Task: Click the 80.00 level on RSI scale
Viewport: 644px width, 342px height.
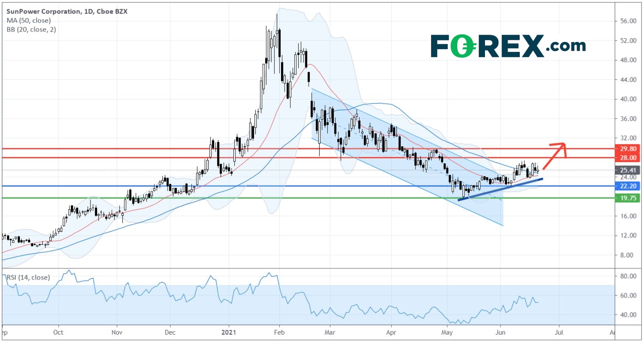Action: (628, 276)
